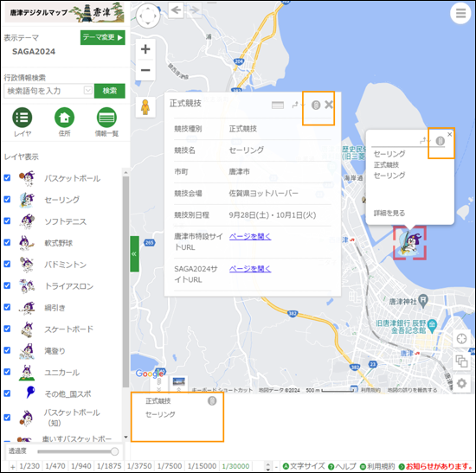This screenshot has height=473, width=476.
Task: Uncheck the 軟式野球 layer
Action: pyautogui.click(x=7, y=242)
